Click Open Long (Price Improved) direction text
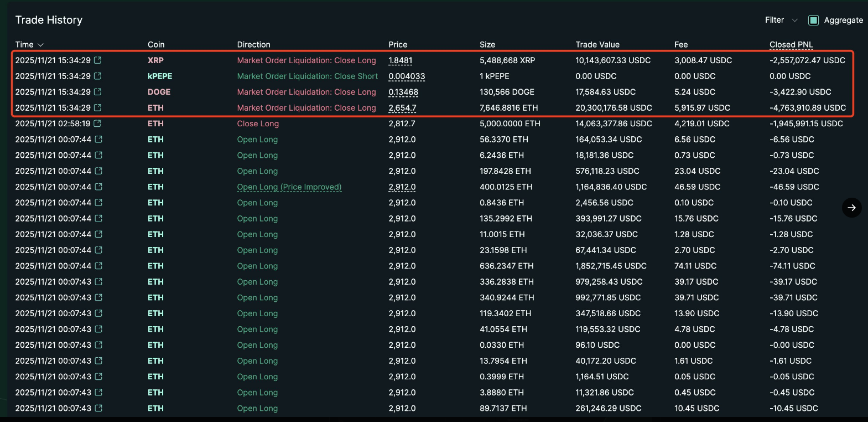The width and height of the screenshot is (868, 422). click(x=289, y=187)
